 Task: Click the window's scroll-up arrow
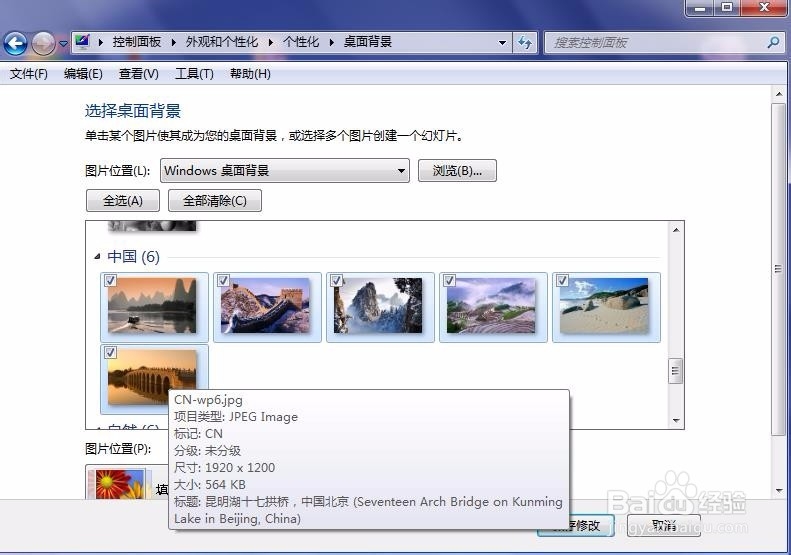[779, 94]
